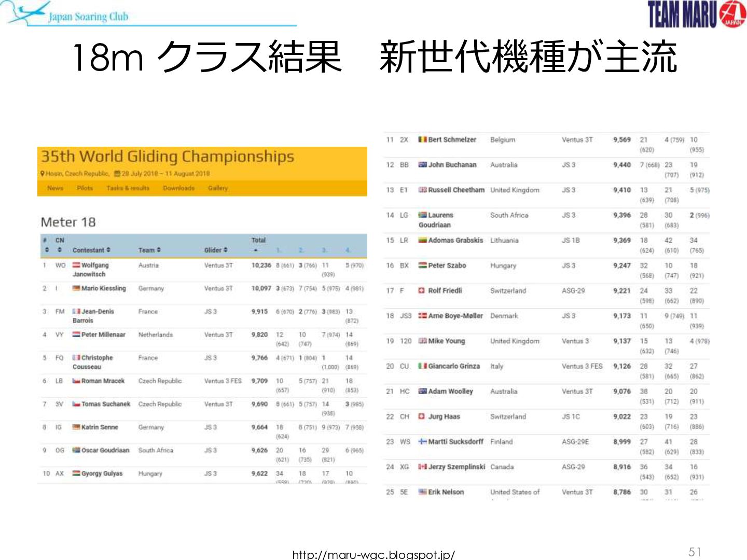Image resolution: width=747 pixels, height=560 pixels.
Task: Open pilot Mario Kiessling's name link
Action: 103,288
